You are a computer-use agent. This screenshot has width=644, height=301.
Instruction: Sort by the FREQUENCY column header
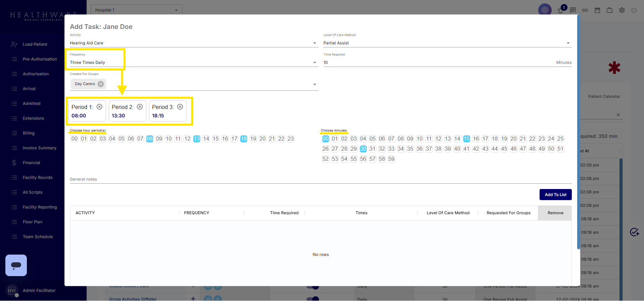click(196, 213)
